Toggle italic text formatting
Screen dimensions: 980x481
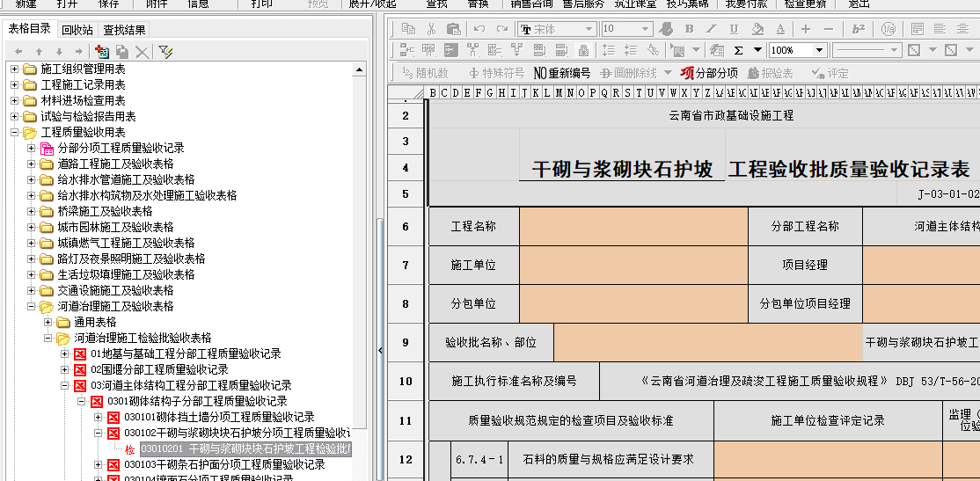712,29
